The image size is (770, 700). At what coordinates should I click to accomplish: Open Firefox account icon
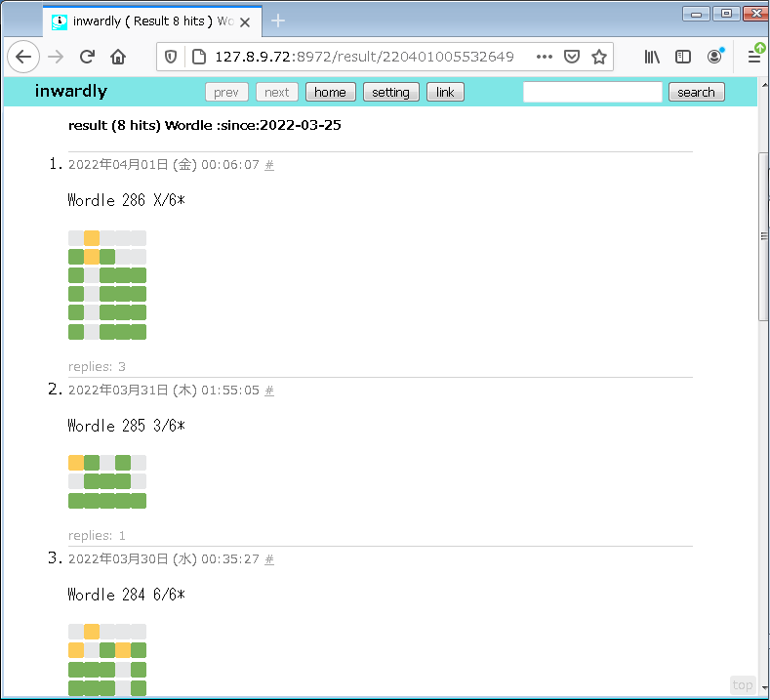pos(715,56)
